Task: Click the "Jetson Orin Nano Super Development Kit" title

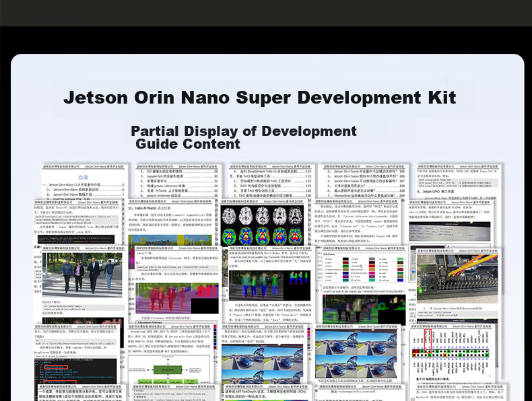Action: click(259, 98)
